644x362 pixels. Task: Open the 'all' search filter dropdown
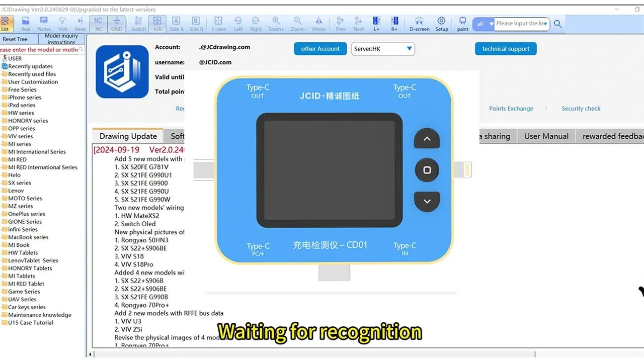tap(484, 24)
